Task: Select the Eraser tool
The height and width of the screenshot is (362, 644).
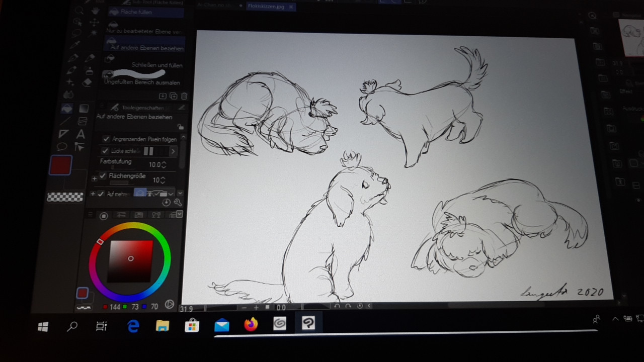Action: tap(88, 82)
